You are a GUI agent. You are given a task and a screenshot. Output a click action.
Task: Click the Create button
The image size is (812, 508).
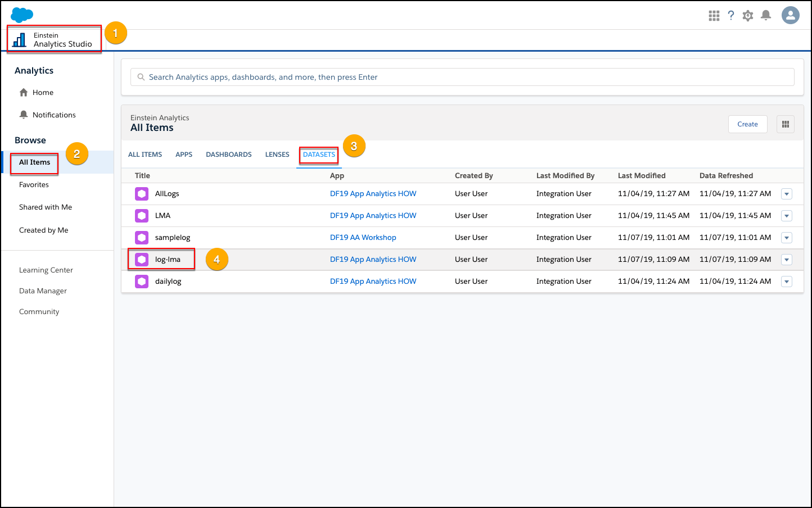click(748, 124)
